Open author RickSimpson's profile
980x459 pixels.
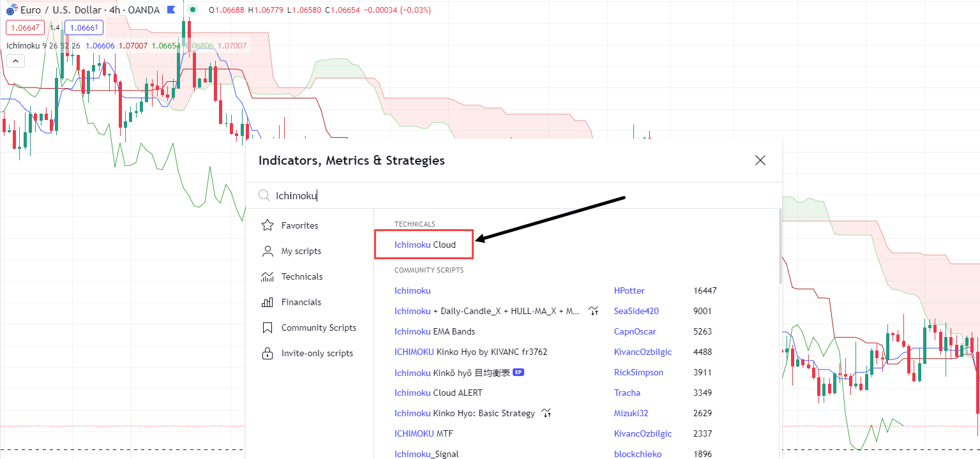coord(638,372)
